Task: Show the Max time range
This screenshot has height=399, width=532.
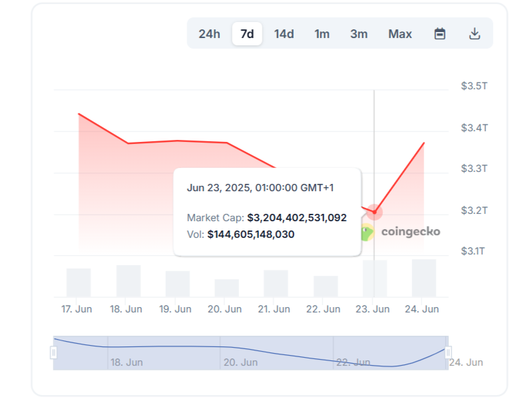Action: coord(400,34)
